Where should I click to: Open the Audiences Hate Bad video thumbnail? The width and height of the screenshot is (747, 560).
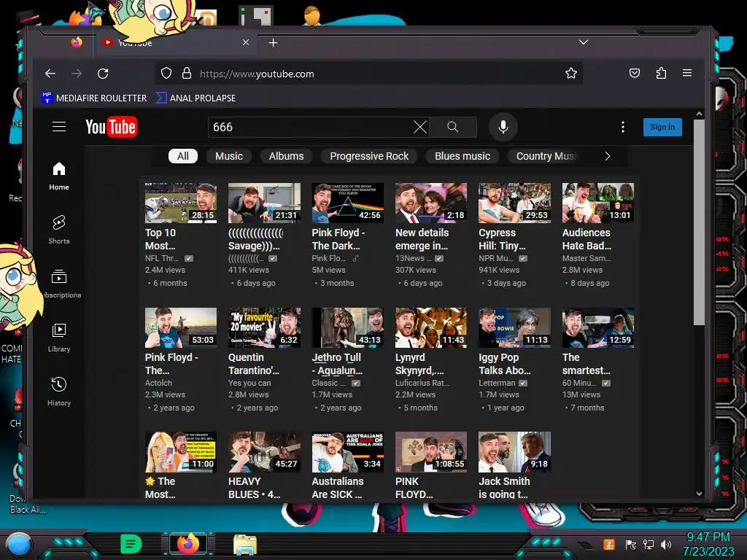click(x=598, y=203)
